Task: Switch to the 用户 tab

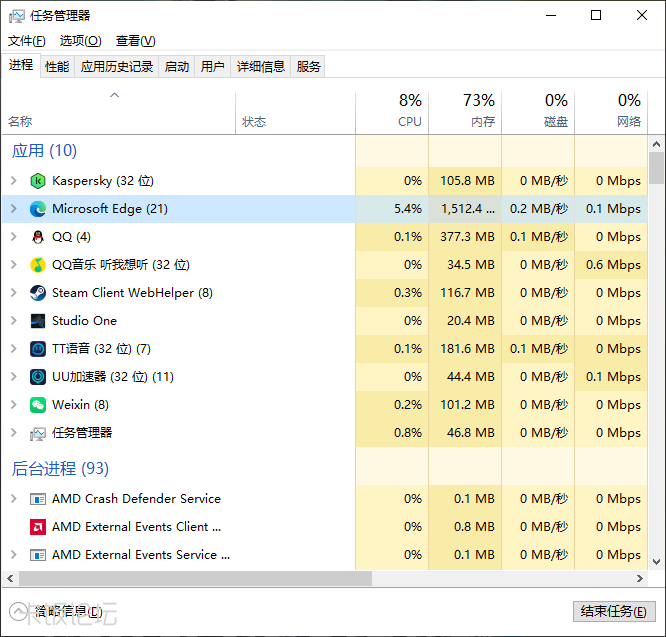Action: (x=212, y=67)
